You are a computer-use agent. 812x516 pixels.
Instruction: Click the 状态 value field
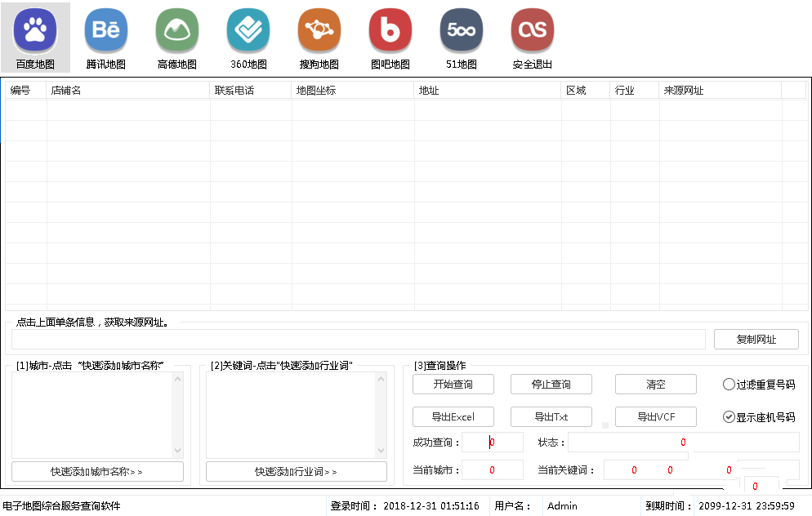(684, 443)
